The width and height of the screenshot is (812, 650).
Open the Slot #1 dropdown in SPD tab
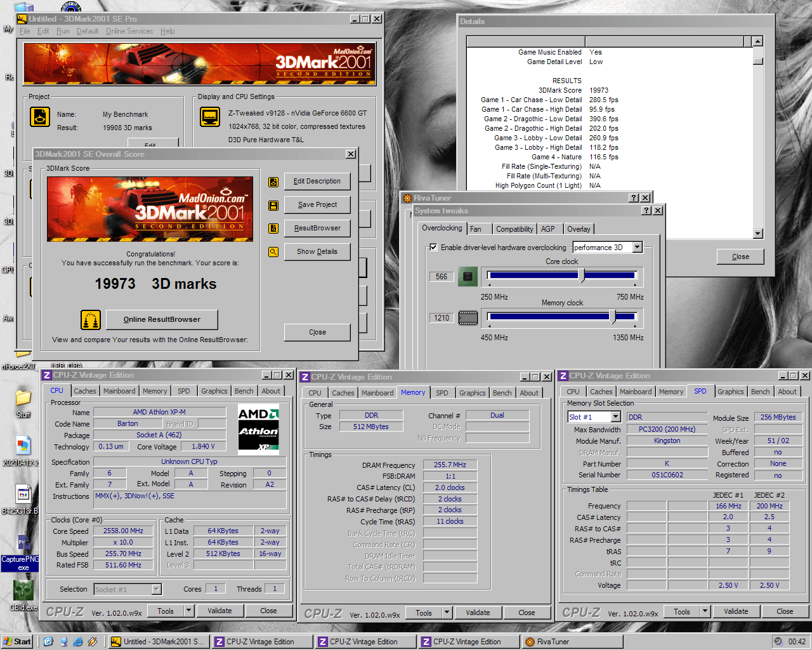615,417
